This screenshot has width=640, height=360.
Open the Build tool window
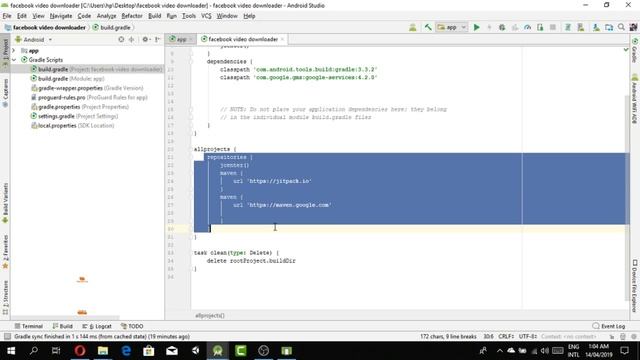62,326
